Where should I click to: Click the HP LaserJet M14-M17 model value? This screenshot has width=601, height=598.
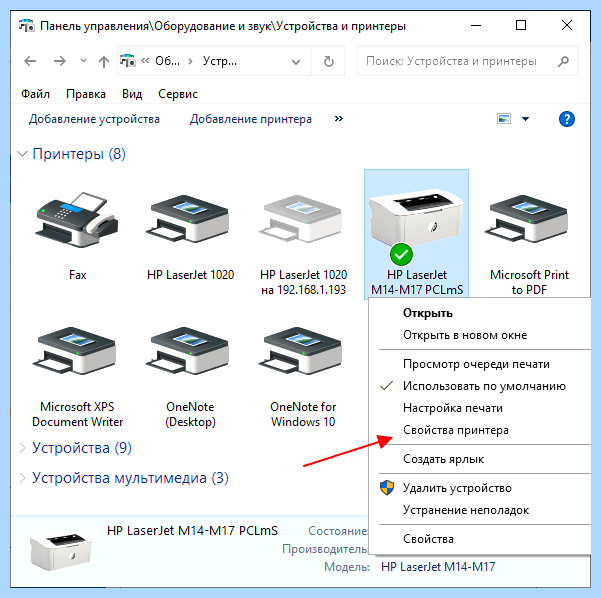438,567
